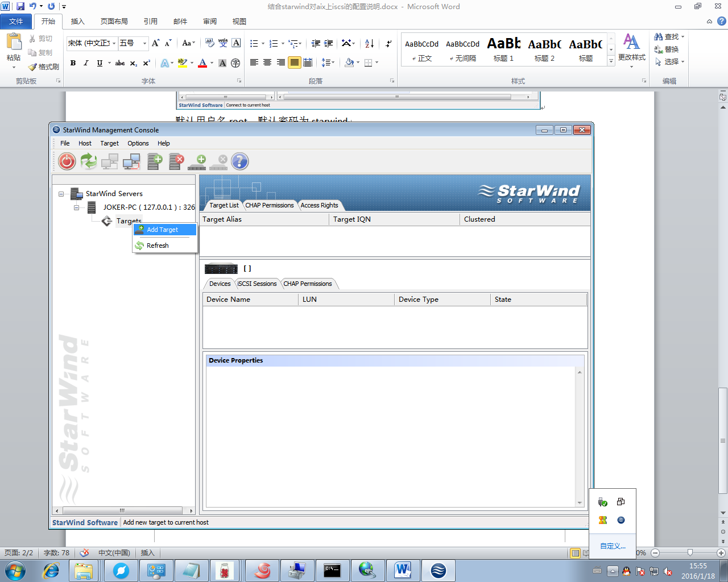The image size is (728, 582).
Task: Click the red power Connect icon in StarWind toolbar
Action: [x=67, y=161]
